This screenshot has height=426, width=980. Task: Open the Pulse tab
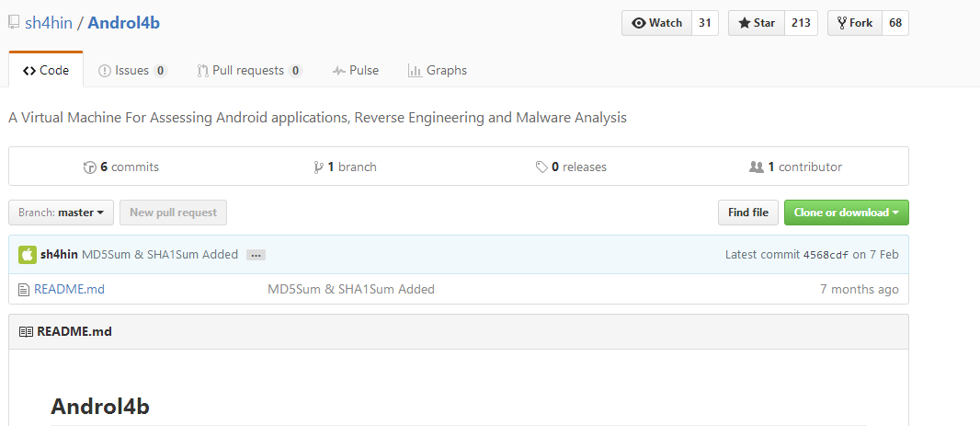tap(356, 71)
